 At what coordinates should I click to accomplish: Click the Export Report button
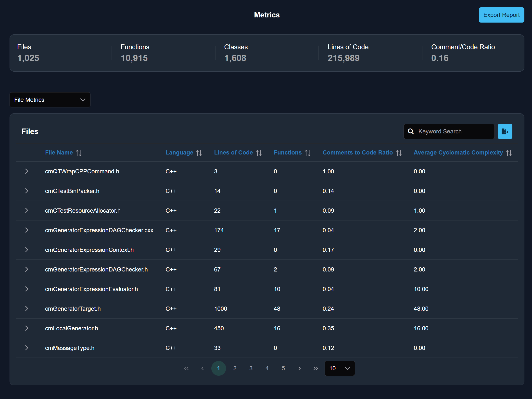tap(501, 15)
